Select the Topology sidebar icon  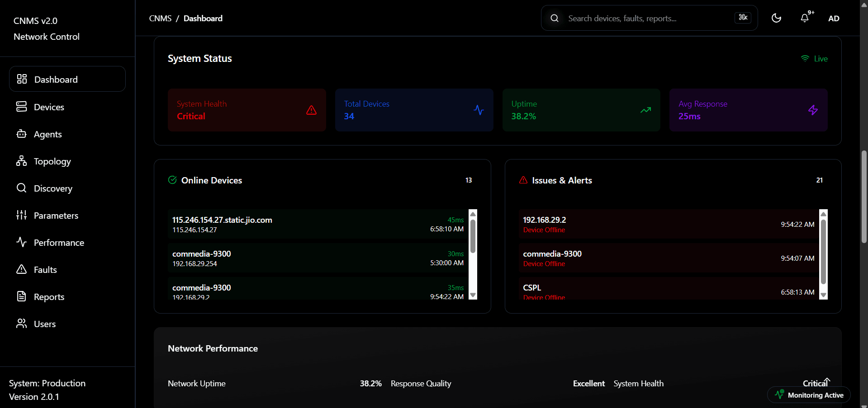point(21,161)
